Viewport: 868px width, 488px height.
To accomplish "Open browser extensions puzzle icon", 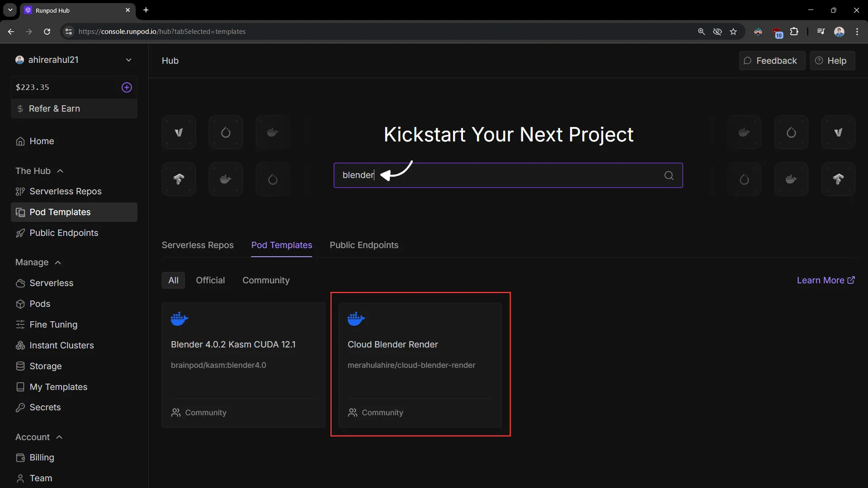I will 794,32.
